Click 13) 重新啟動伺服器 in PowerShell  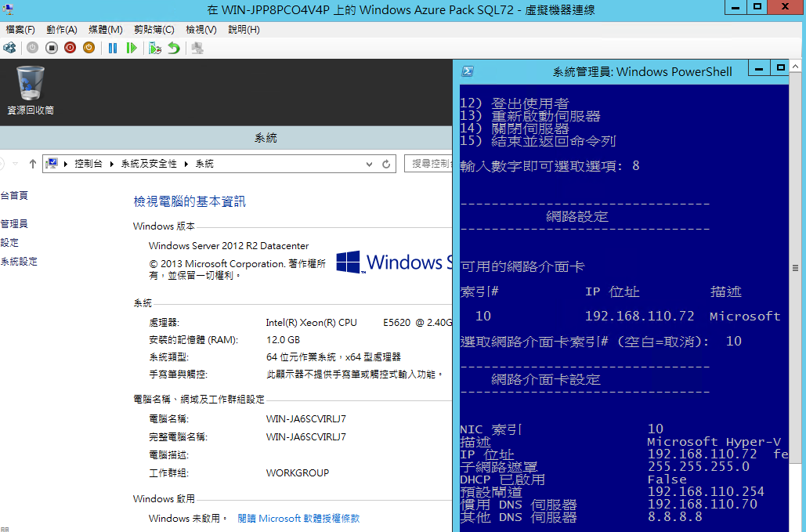coord(530,116)
